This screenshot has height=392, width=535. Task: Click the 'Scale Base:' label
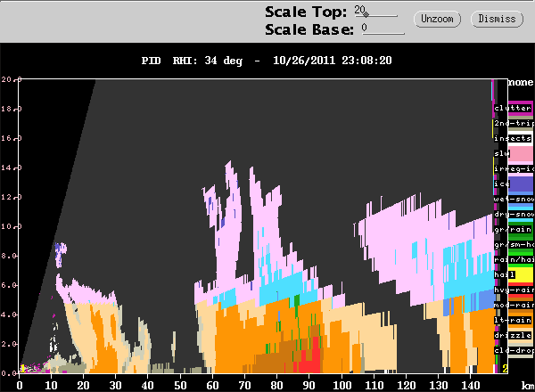click(309, 29)
